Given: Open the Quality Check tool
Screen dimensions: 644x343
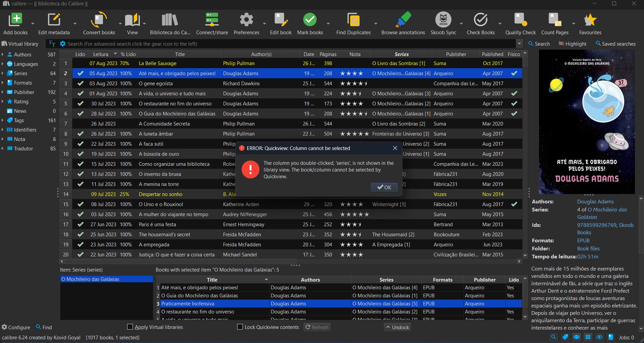Looking at the screenshot, I should [x=520, y=20].
